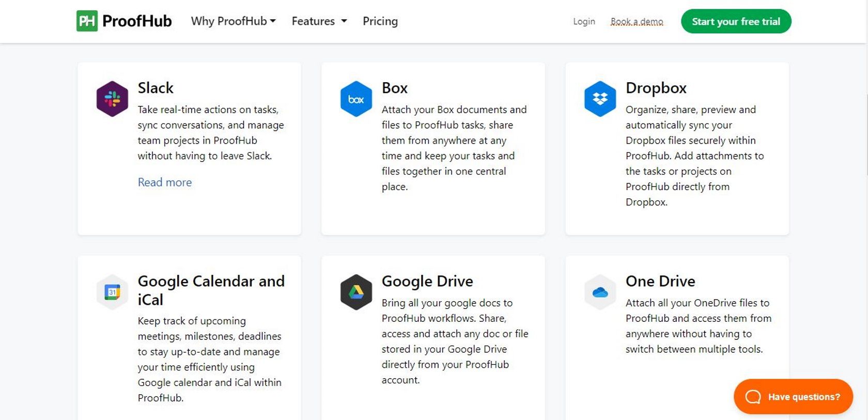Screen dimensions: 868x420
Task: Click the Book a demo link
Action: pos(637,22)
